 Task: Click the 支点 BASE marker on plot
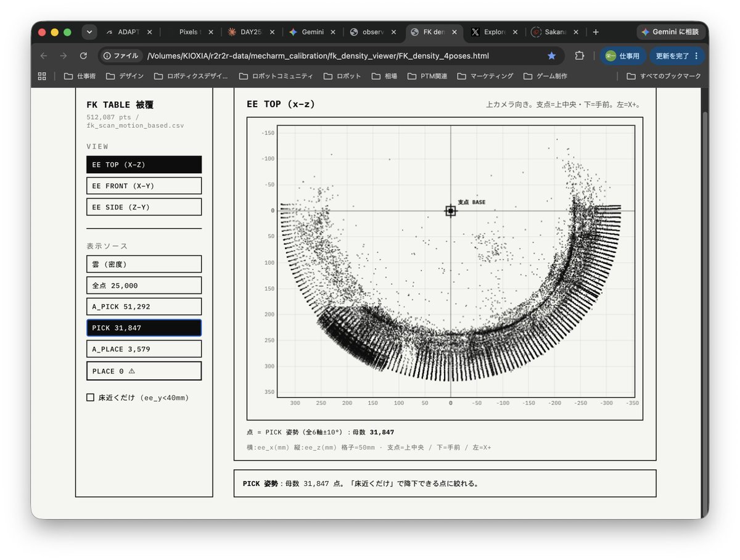click(x=451, y=211)
